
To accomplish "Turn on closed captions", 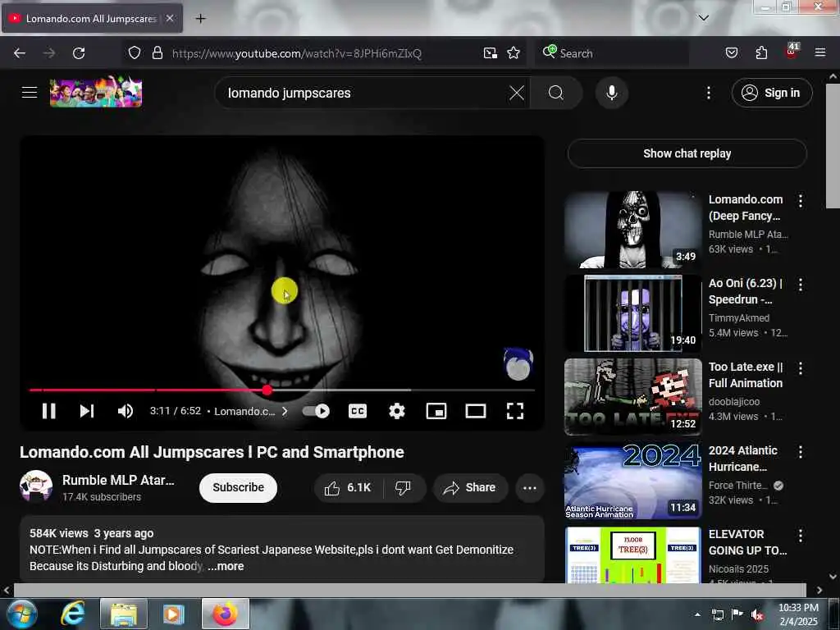I will click(358, 411).
